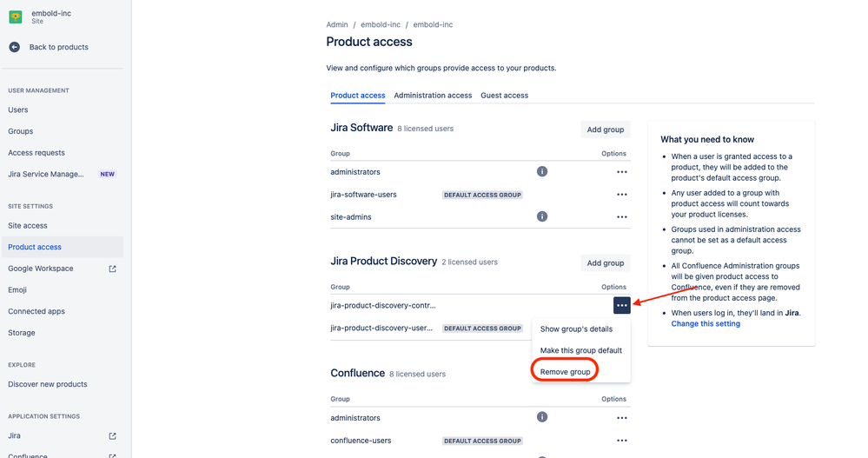The height and width of the screenshot is (458, 868).
Task: Click the site-admins group name
Action: pos(351,217)
